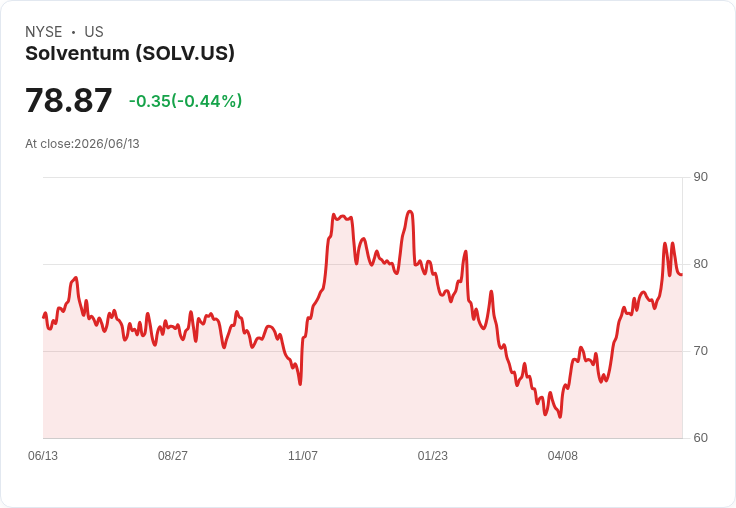Click the 60 y-axis price label
The width and height of the screenshot is (736, 508).
click(700, 438)
